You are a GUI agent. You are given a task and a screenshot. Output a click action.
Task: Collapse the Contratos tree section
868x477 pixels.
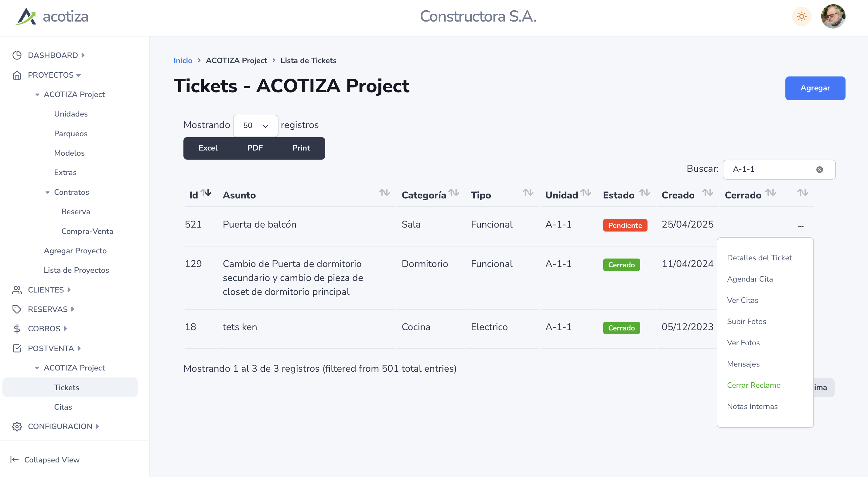point(47,192)
